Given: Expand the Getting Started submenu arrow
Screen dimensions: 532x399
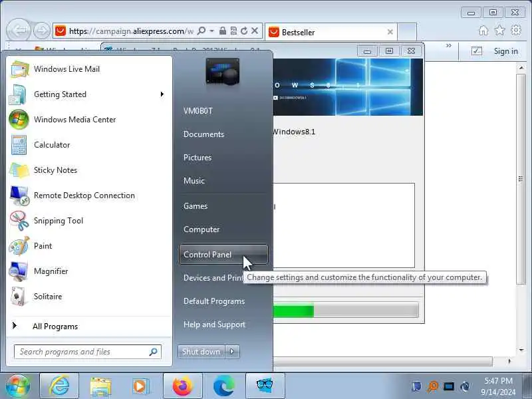Looking at the screenshot, I should pyautogui.click(x=162, y=94).
